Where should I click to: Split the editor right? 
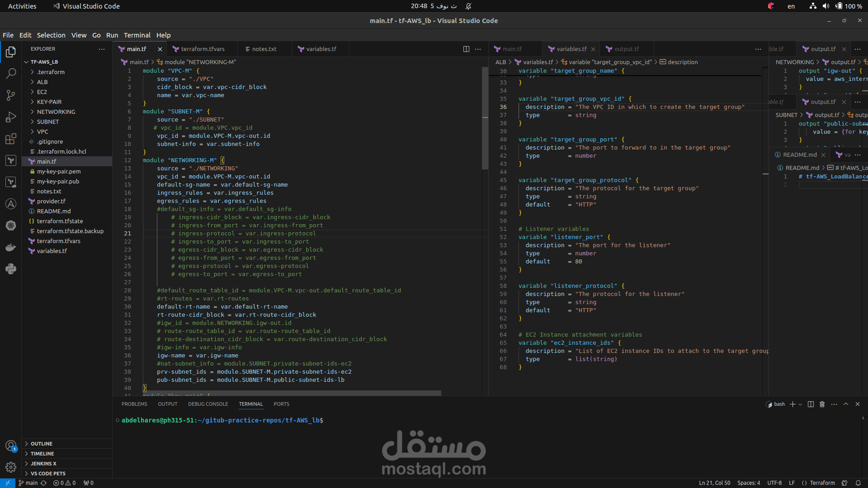click(466, 49)
